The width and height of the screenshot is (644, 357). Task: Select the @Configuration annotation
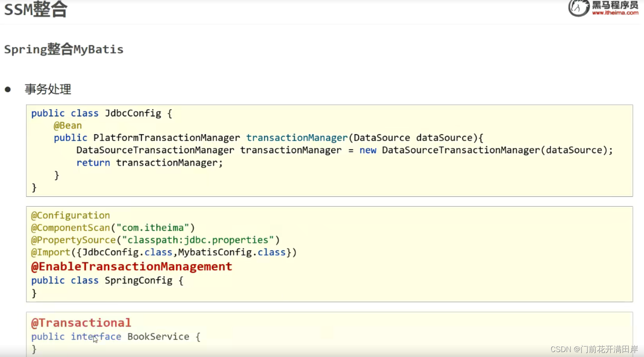71,215
